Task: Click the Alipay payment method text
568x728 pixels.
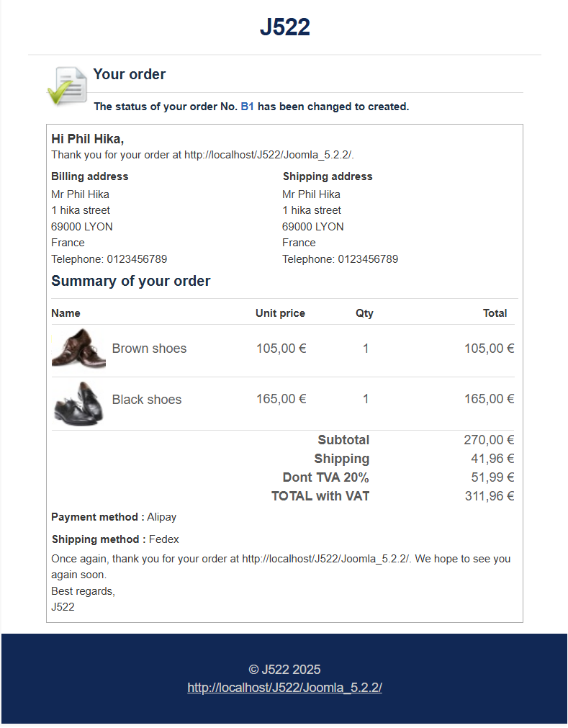Action: pos(161,517)
